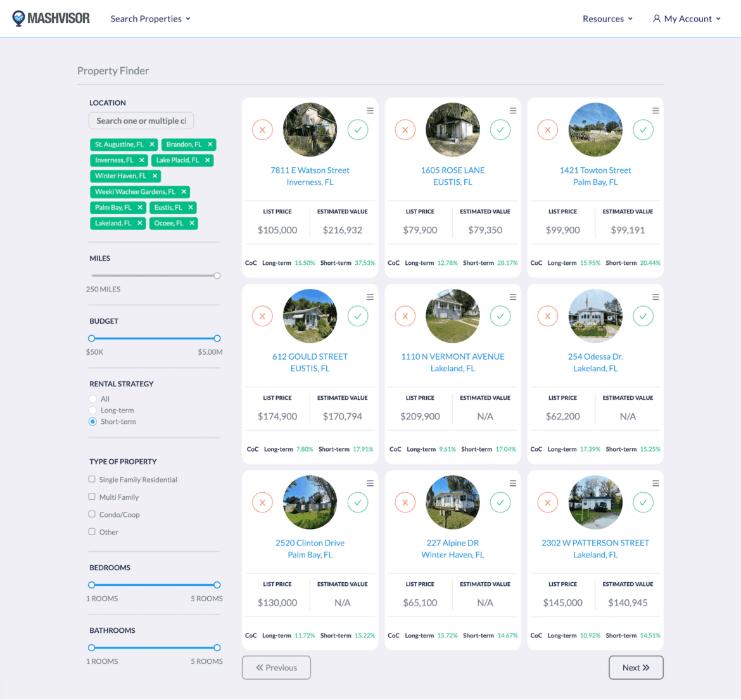The image size is (741, 700).
Task: Check the Condo/Coop property type
Action: tap(92, 514)
